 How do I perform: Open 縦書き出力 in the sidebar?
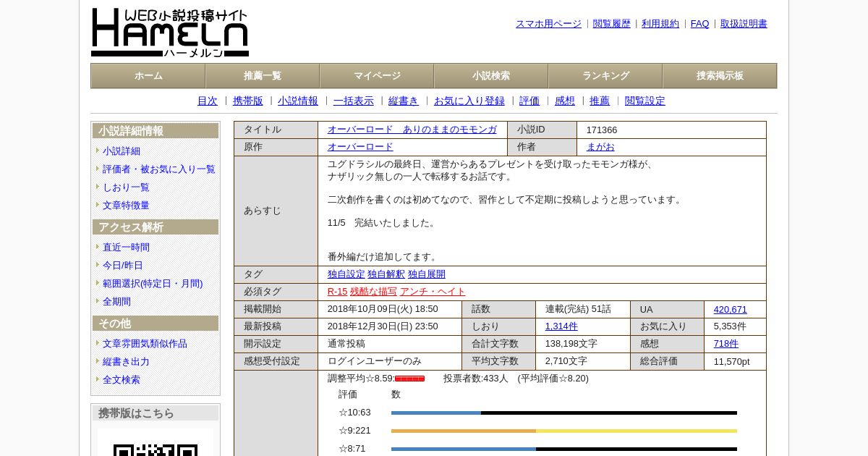coord(126,362)
